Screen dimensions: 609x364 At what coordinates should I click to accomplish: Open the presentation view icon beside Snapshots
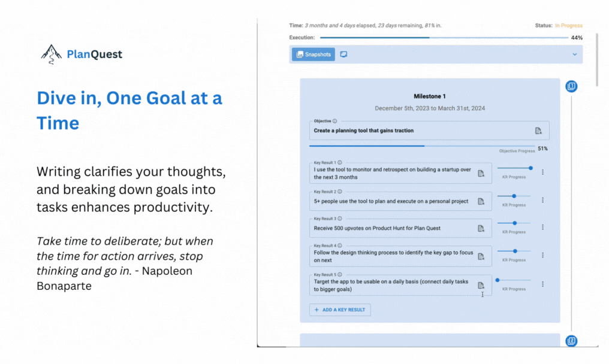coord(343,54)
